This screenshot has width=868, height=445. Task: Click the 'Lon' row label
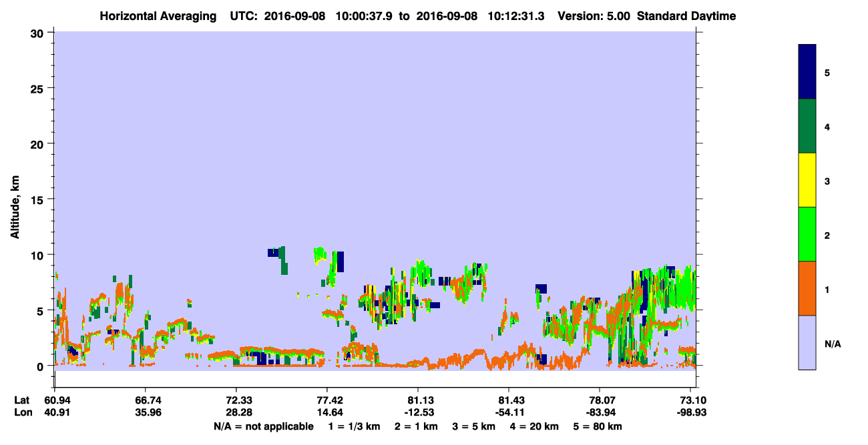pyautogui.click(x=22, y=412)
